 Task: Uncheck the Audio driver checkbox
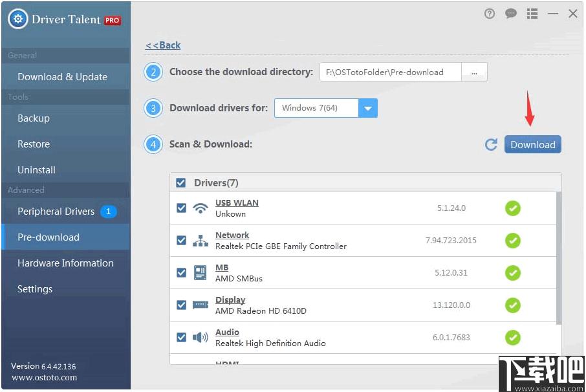[x=181, y=338]
